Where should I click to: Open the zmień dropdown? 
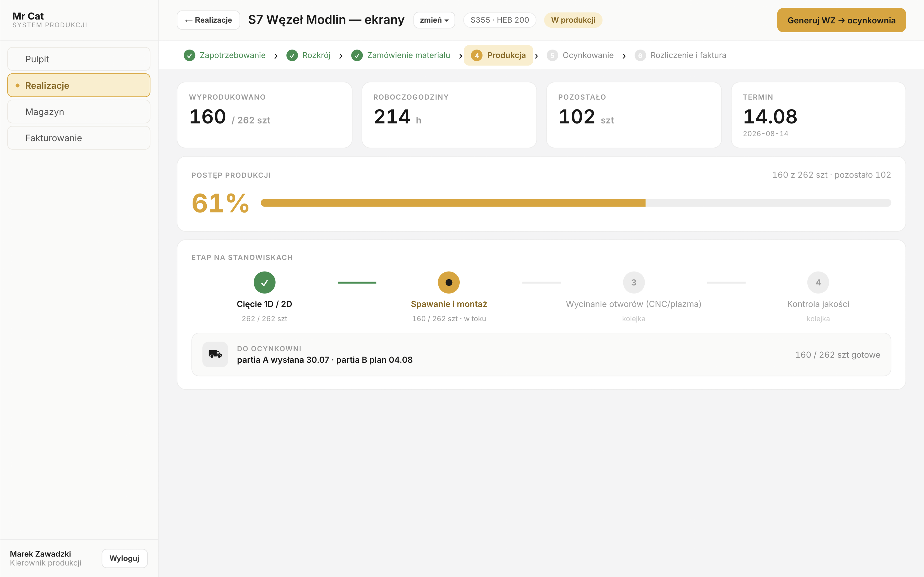(x=434, y=20)
